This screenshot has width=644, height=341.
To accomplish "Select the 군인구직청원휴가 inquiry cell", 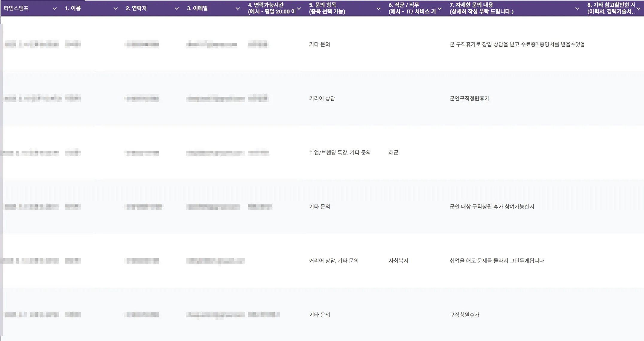I will [x=469, y=99].
